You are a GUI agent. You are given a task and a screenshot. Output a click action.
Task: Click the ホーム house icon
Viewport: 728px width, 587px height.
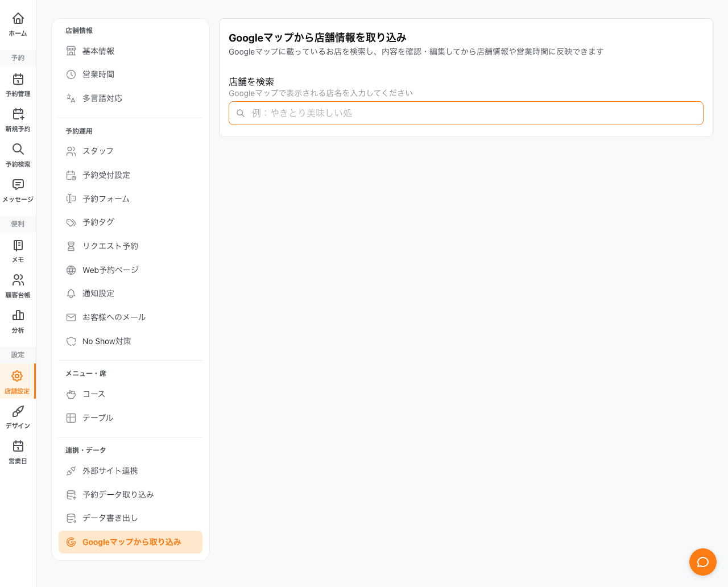(x=18, y=19)
